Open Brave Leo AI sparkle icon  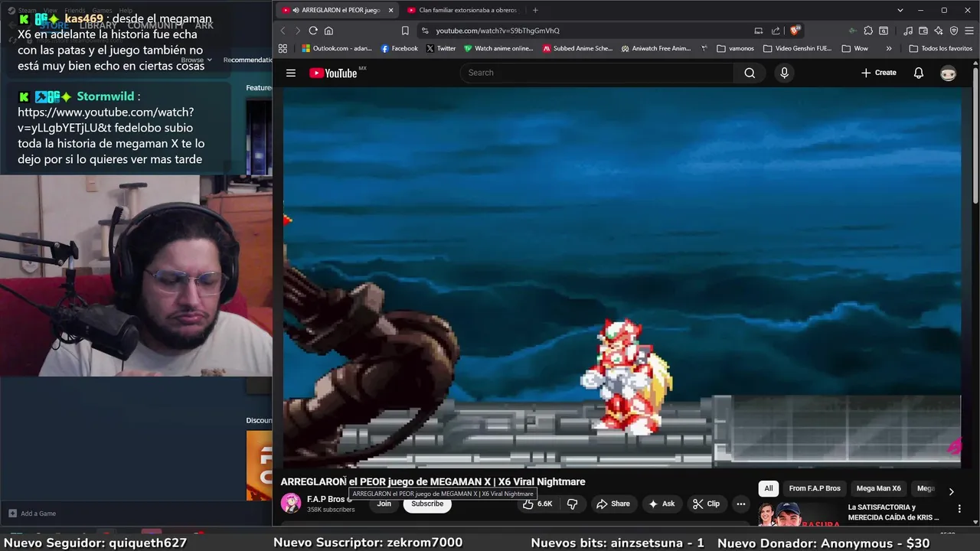[939, 31]
